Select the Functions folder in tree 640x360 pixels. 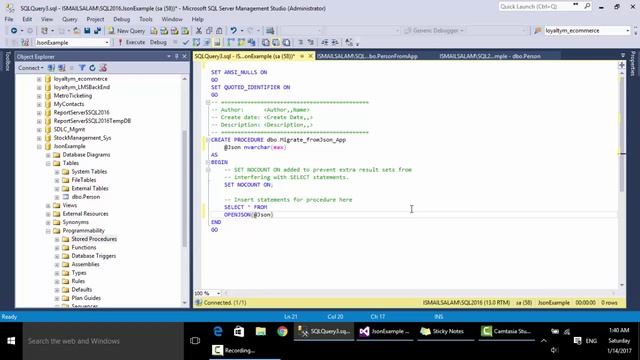[84, 247]
